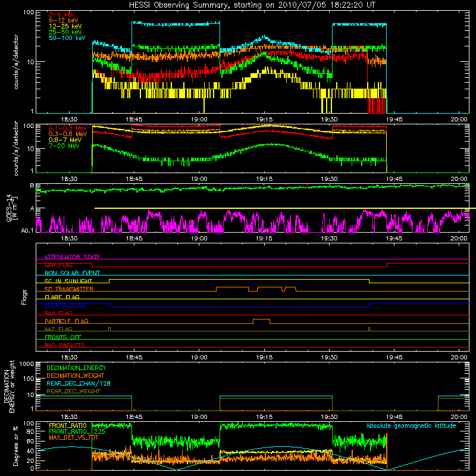Click the 0.3-0.8 MeV legend entry

(68, 134)
